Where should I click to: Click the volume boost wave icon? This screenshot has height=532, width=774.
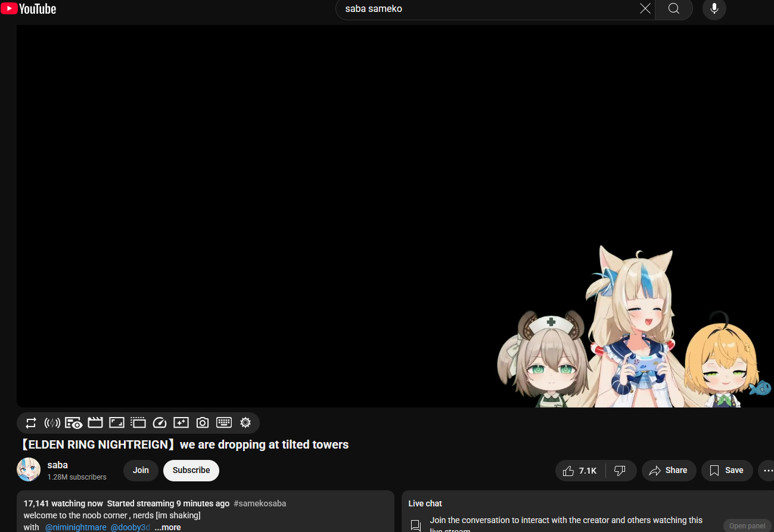52,423
